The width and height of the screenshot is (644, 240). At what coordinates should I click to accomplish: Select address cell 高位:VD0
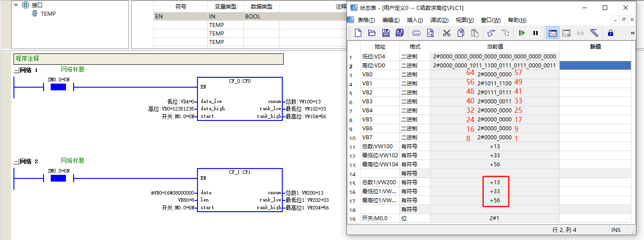point(380,66)
